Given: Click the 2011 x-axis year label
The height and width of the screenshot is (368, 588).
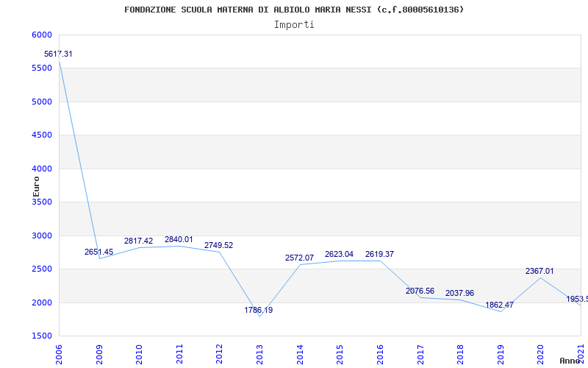Looking at the screenshot, I should 179,355.
